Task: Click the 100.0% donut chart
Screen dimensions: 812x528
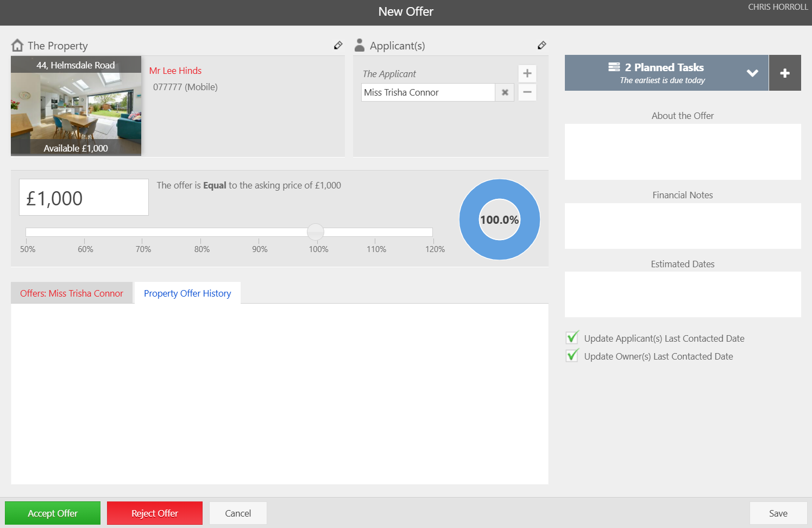Action: point(500,219)
